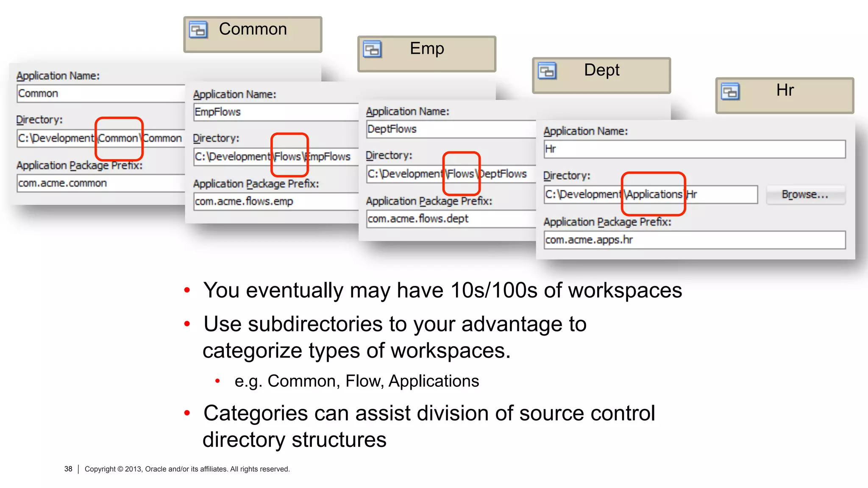The height and width of the screenshot is (488, 868).
Task: Click Directory field with Common\Common path
Action: [x=101, y=139]
